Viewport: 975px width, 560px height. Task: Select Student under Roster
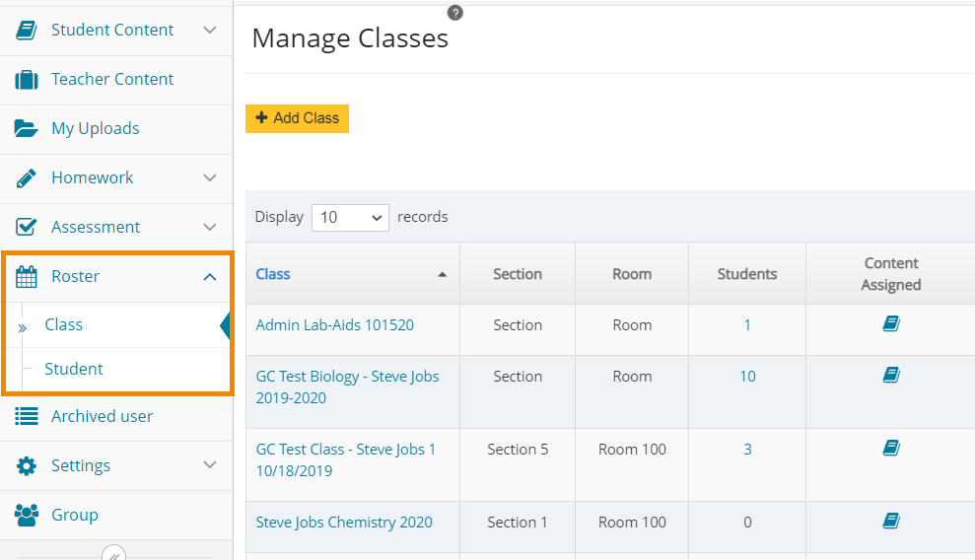74,369
